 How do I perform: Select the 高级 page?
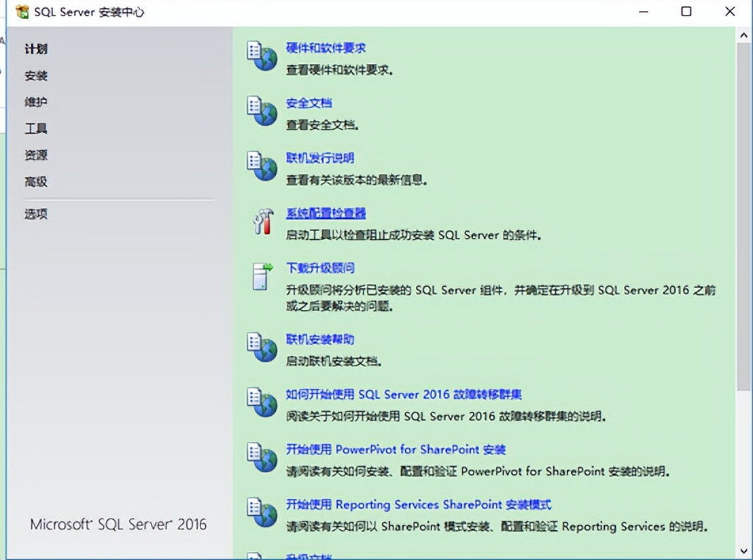(x=36, y=181)
